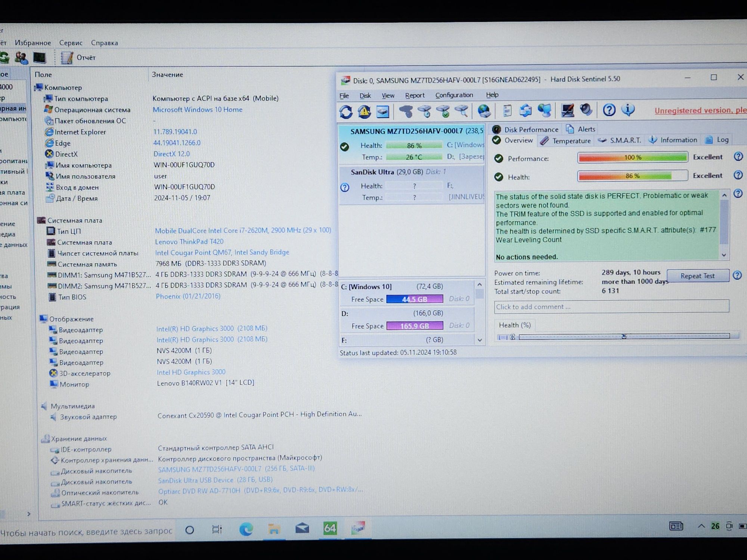Open the DirectX 12.0 link
This screenshot has height=560, width=747.
(x=171, y=154)
